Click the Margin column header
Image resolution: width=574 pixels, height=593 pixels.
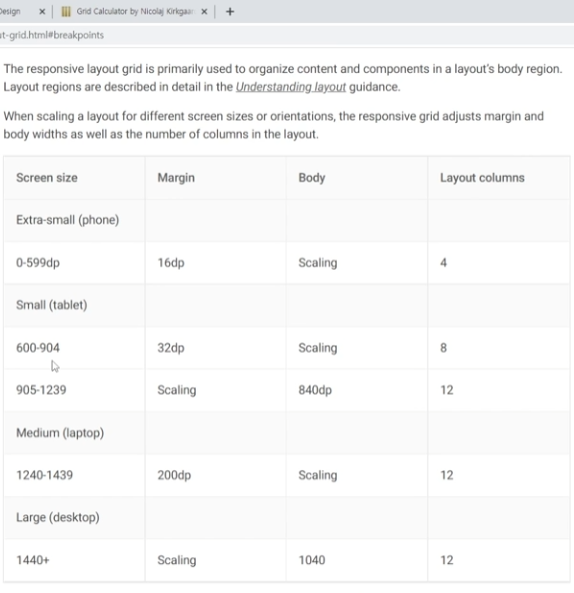176,178
